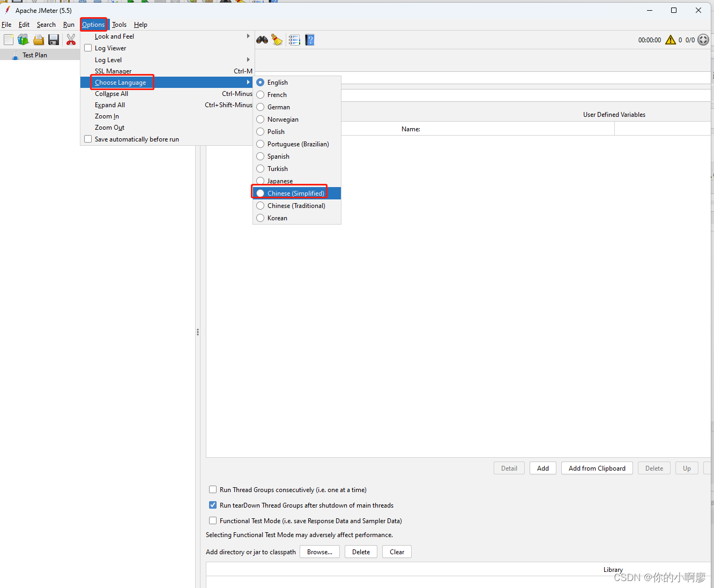Click the Up button
Viewport: 714px width, 588px height.
point(687,468)
